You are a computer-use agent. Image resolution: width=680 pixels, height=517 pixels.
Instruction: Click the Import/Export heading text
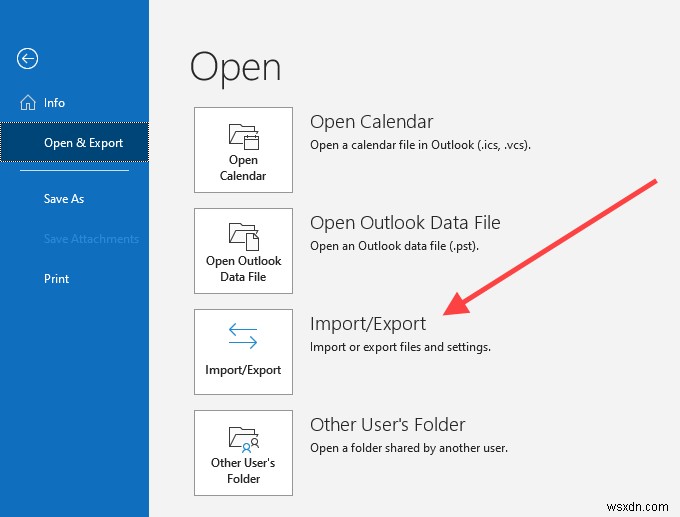tap(368, 324)
